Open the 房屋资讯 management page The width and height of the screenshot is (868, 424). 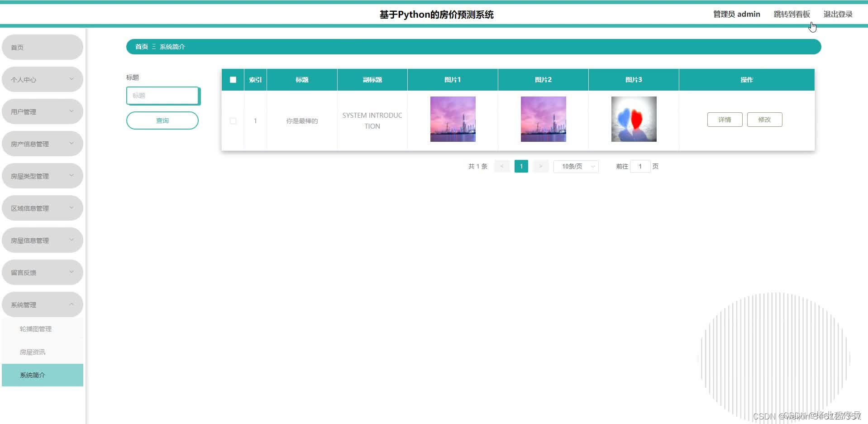click(x=32, y=352)
